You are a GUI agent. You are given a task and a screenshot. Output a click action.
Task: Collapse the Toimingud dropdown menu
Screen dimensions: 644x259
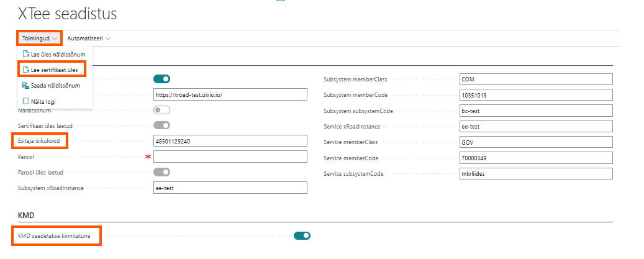pyautogui.click(x=39, y=39)
